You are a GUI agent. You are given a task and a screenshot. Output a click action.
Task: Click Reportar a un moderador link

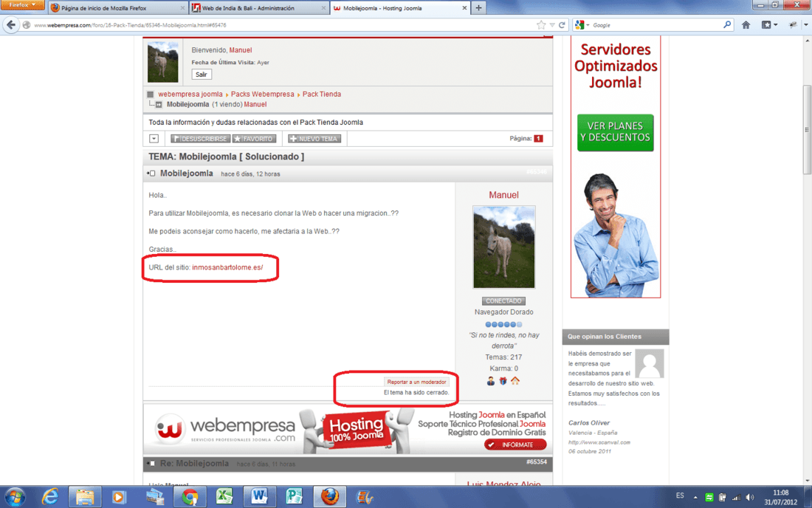pos(416,382)
